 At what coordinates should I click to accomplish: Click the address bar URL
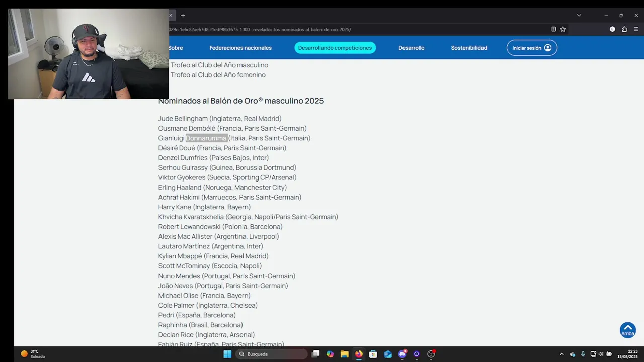pyautogui.click(x=260, y=29)
